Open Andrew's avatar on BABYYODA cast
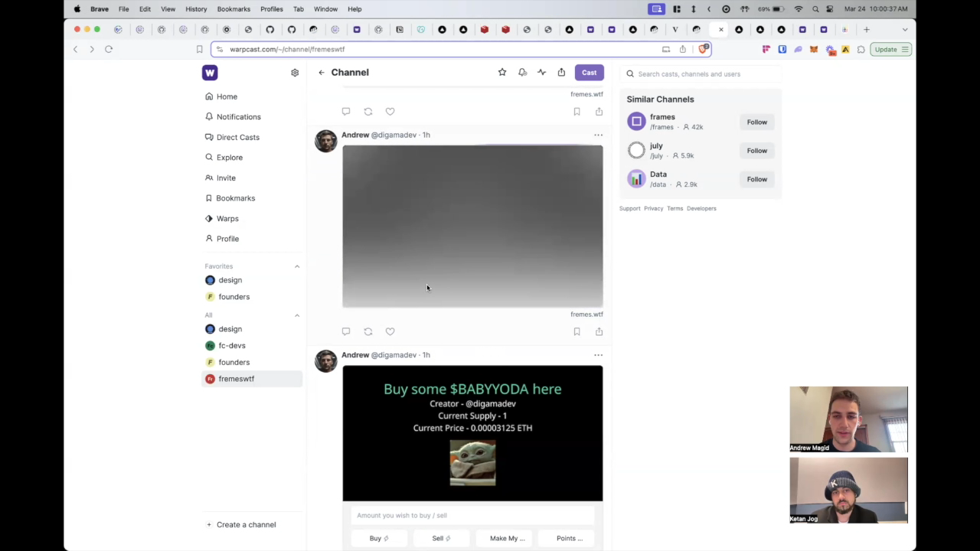 [326, 362]
